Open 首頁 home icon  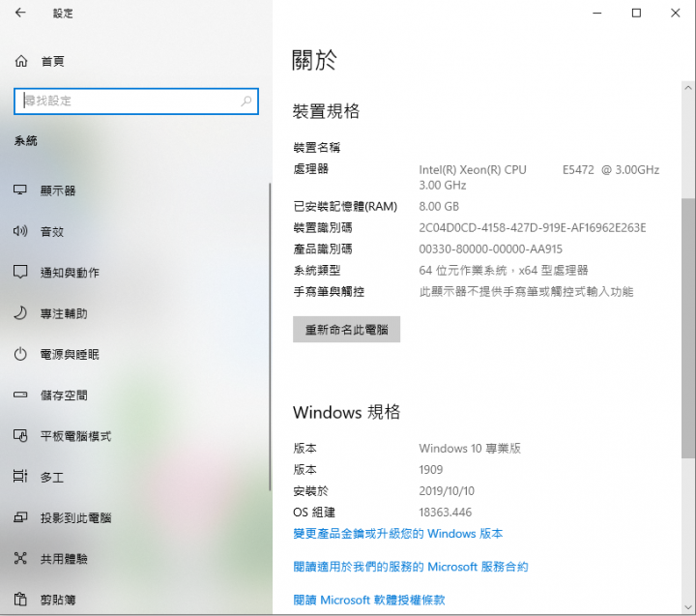(21, 61)
